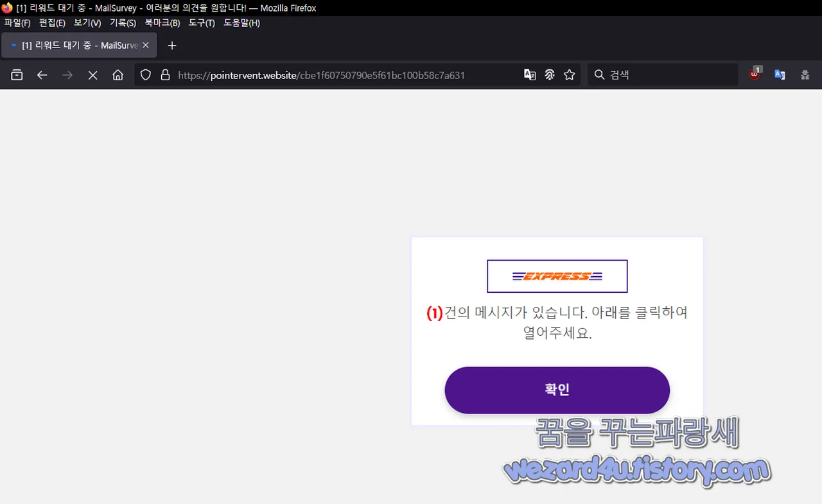This screenshot has width=822, height=504.
Task: Open the 보기(V) menu
Action: pos(87,23)
